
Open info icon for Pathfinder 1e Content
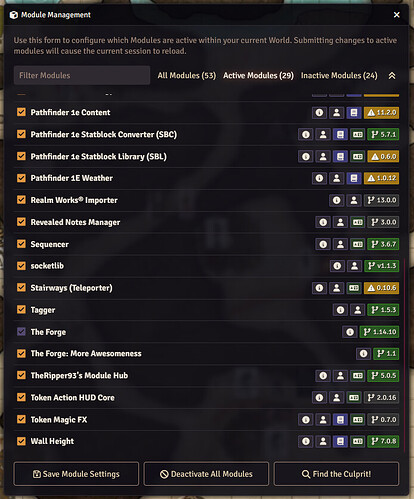319,113
